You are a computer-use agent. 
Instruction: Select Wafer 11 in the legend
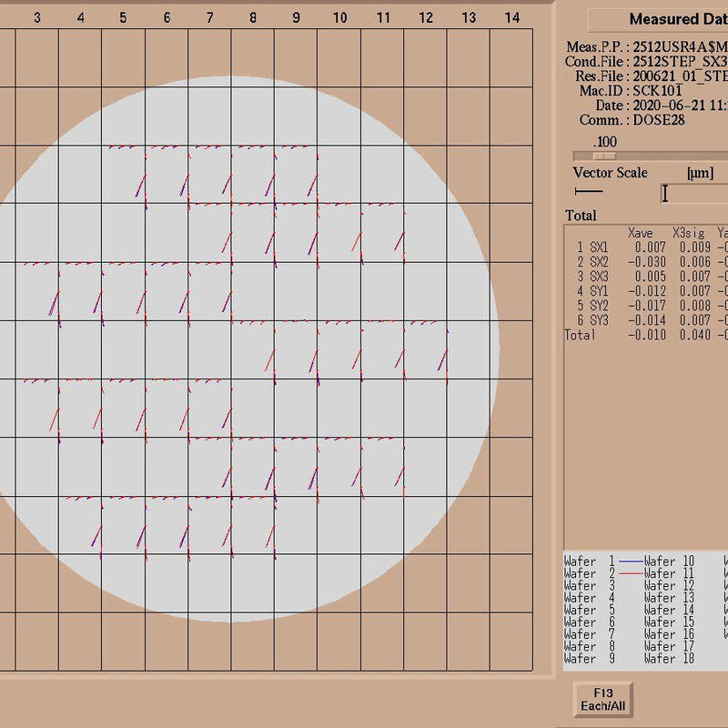point(669,574)
